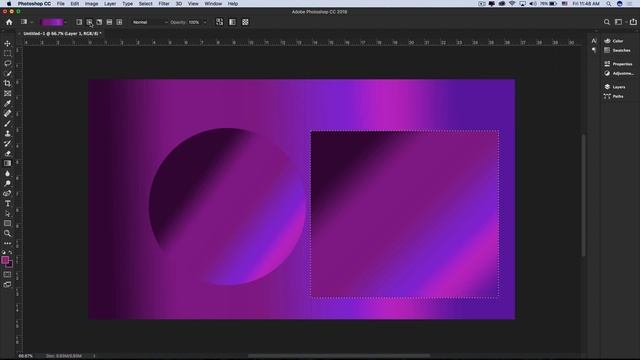Select the Zoom tool in toolbox

[x=7, y=233]
